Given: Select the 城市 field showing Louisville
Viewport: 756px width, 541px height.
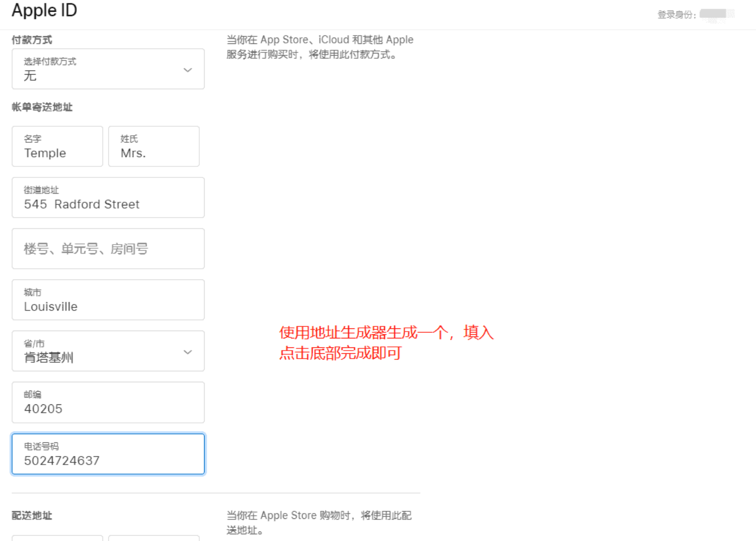Looking at the screenshot, I should tap(108, 300).
